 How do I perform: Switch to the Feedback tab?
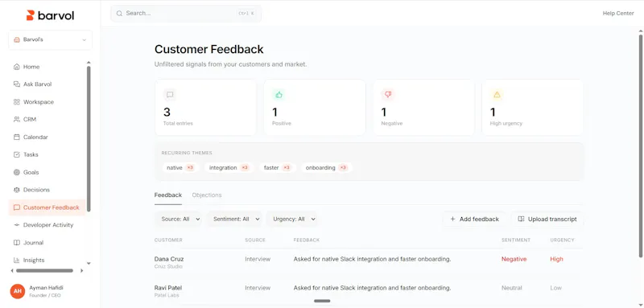pos(168,195)
